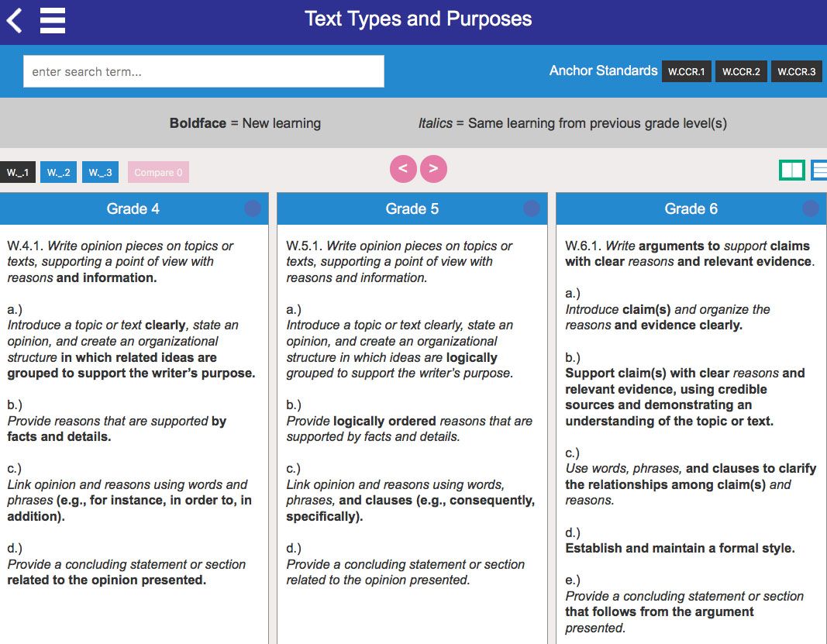Viewport: 827px width, 644px height.
Task: Select the W._.1 standard tab
Action: (18, 173)
